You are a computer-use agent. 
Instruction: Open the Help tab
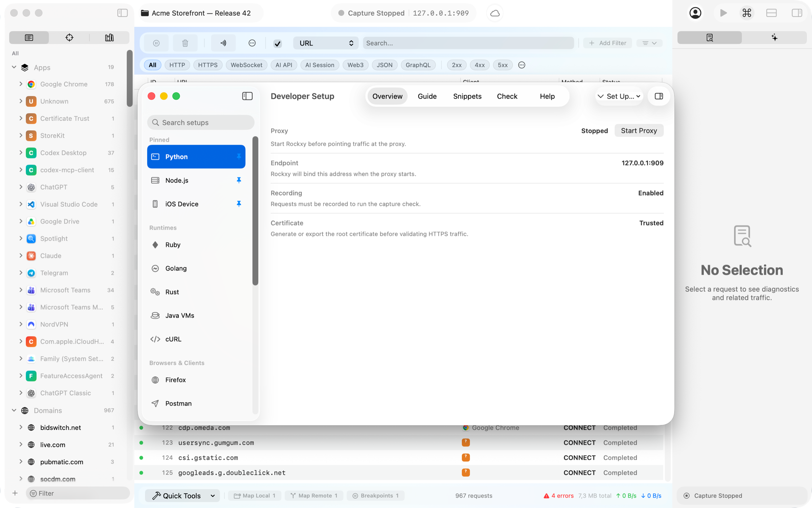pos(547,96)
